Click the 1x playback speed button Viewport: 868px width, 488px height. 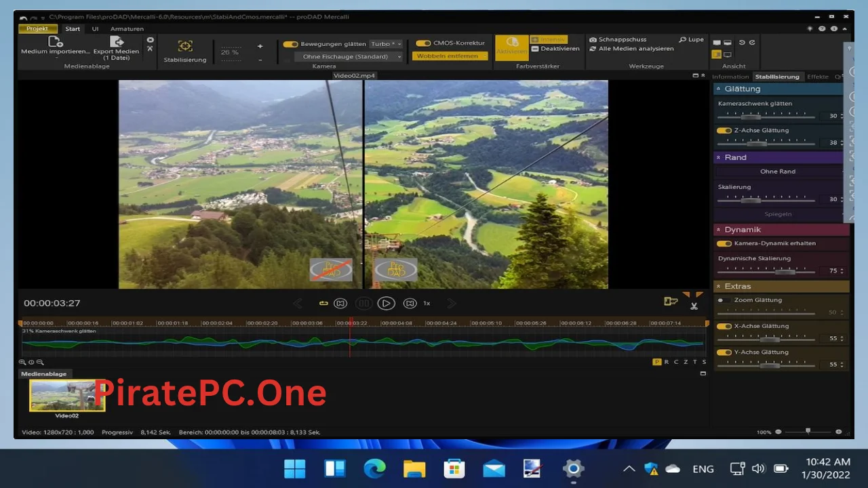click(x=427, y=304)
